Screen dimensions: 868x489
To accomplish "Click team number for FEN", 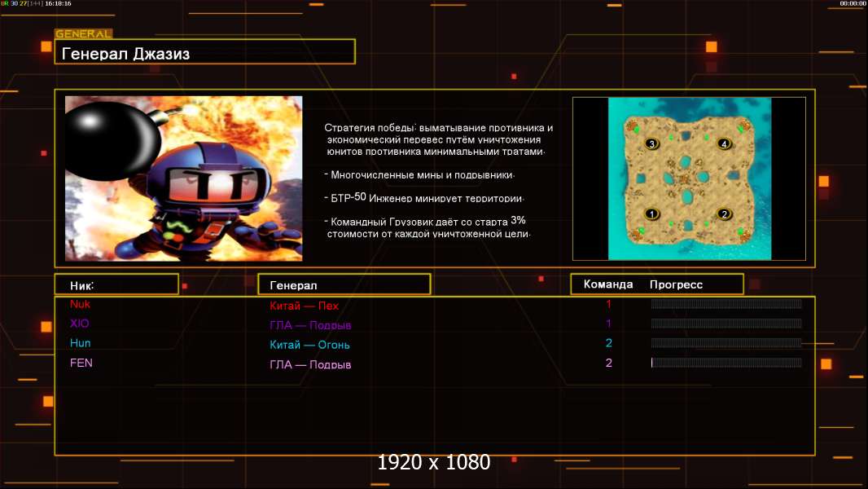I will click(608, 363).
